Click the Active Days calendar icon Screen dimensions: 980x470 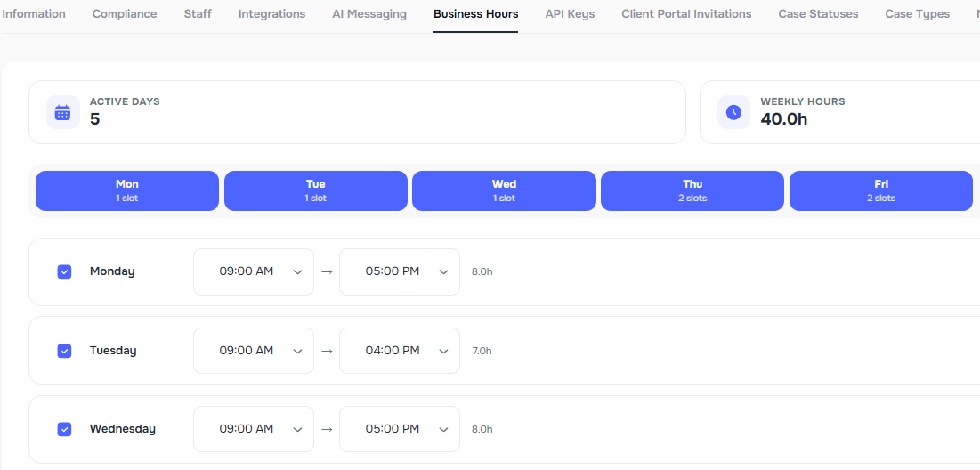62,112
